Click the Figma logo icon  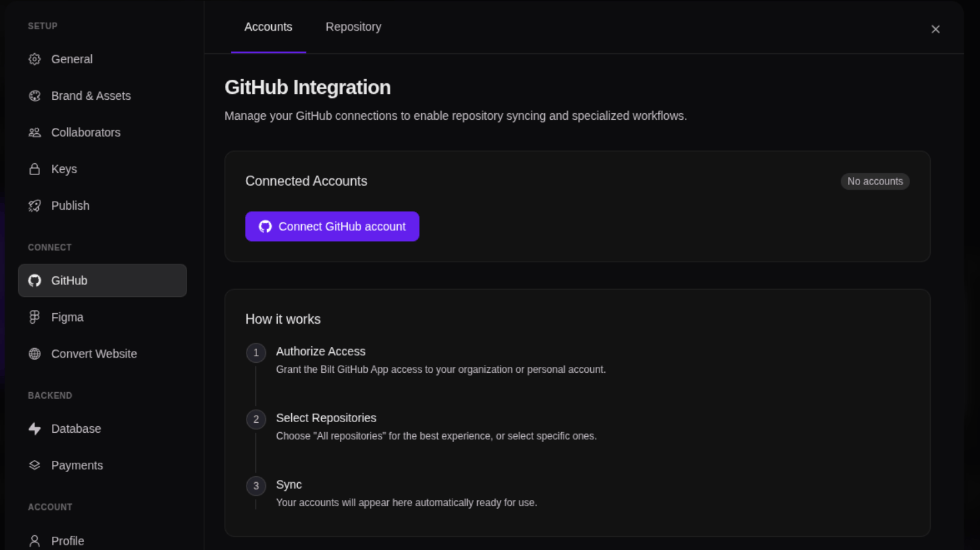pyautogui.click(x=35, y=317)
